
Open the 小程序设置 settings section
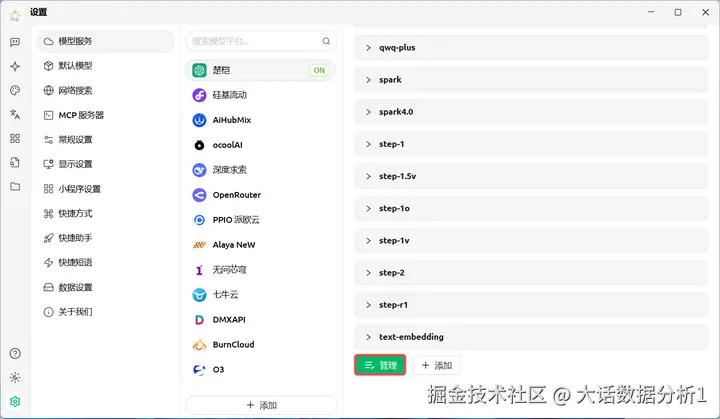tap(105, 189)
